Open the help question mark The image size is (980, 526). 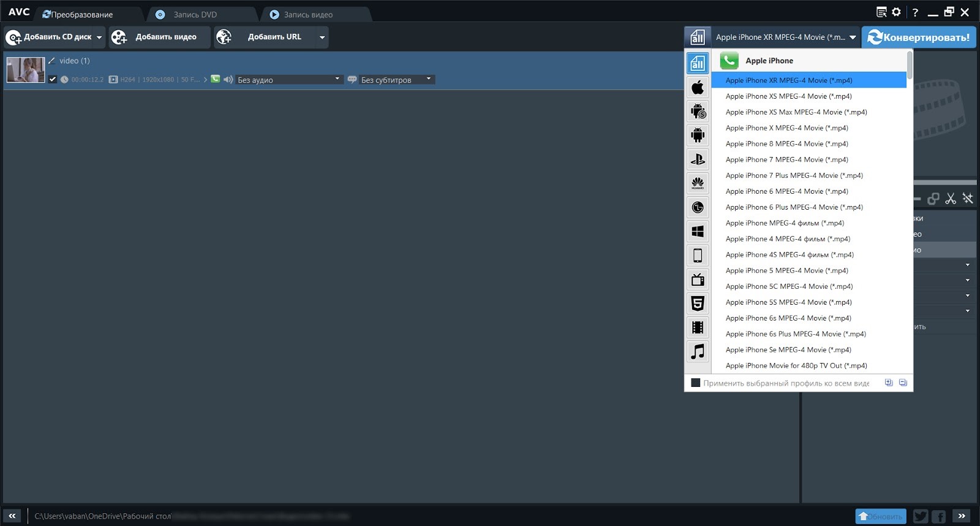[x=915, y=12]
